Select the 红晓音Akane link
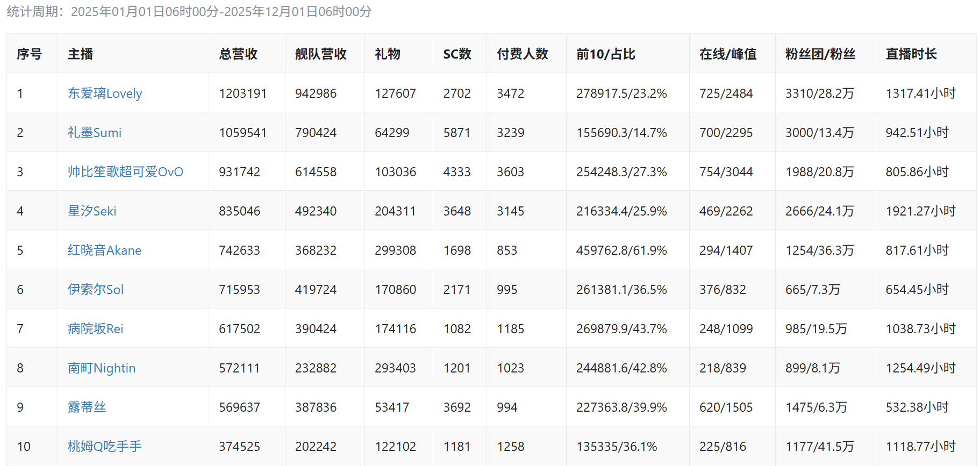The image size is (980, 466). [x=105, y=250]
